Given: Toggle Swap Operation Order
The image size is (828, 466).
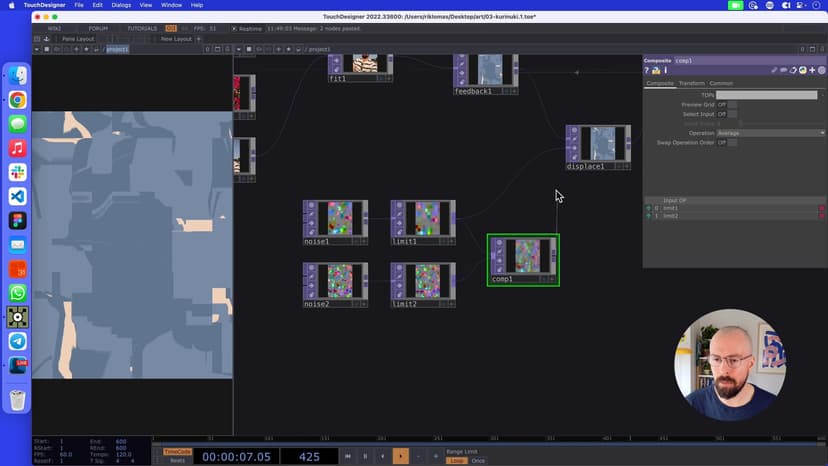Looking at the screenshot, I should [732, 143].
